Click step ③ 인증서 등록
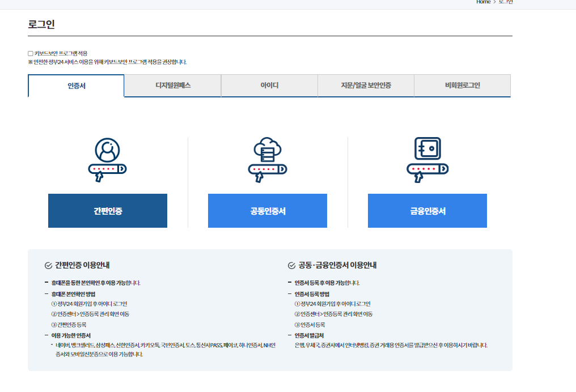Image resolution: width=576 pixels, height=392 pixels. coord(310,325)
